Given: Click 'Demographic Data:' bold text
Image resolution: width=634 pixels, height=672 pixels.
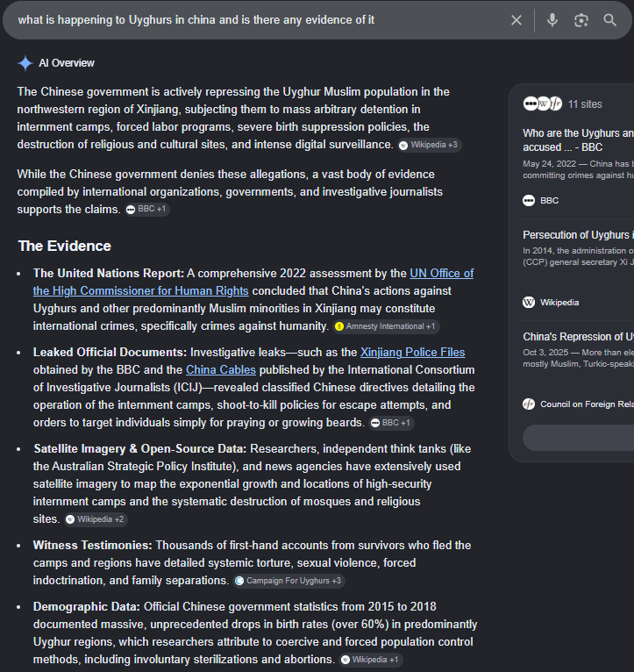Looking at the screenshot, I should pyautogui.click(x=87, y=607).
